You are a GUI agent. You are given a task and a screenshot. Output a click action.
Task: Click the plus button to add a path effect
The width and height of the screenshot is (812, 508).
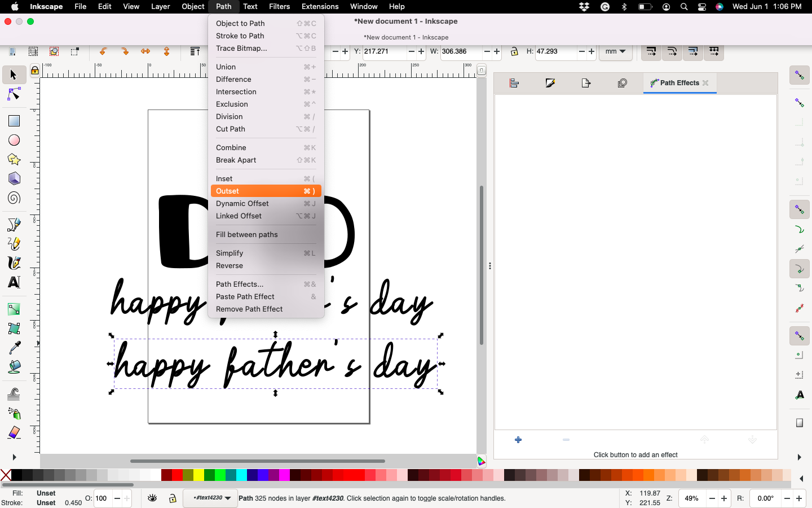point(518,440)
